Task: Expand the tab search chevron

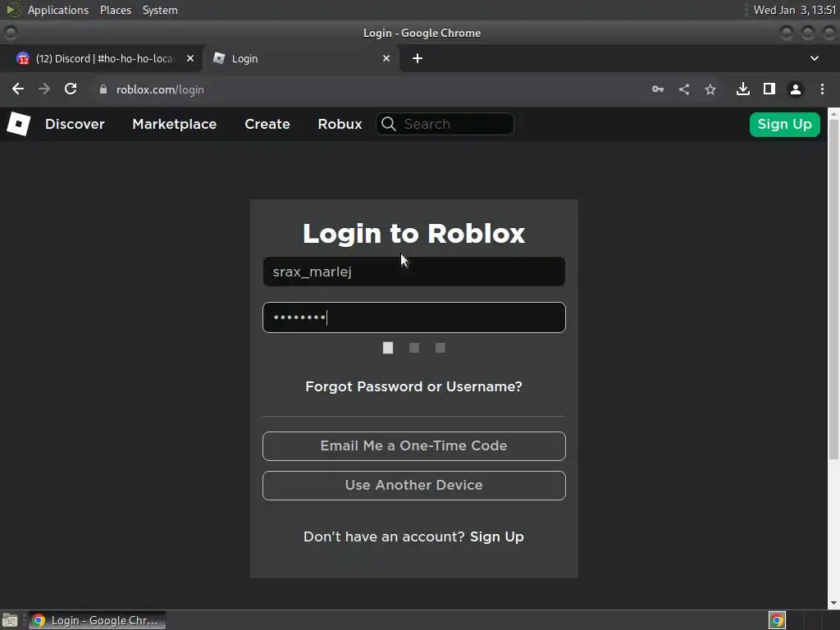Action: pos(815,58)
